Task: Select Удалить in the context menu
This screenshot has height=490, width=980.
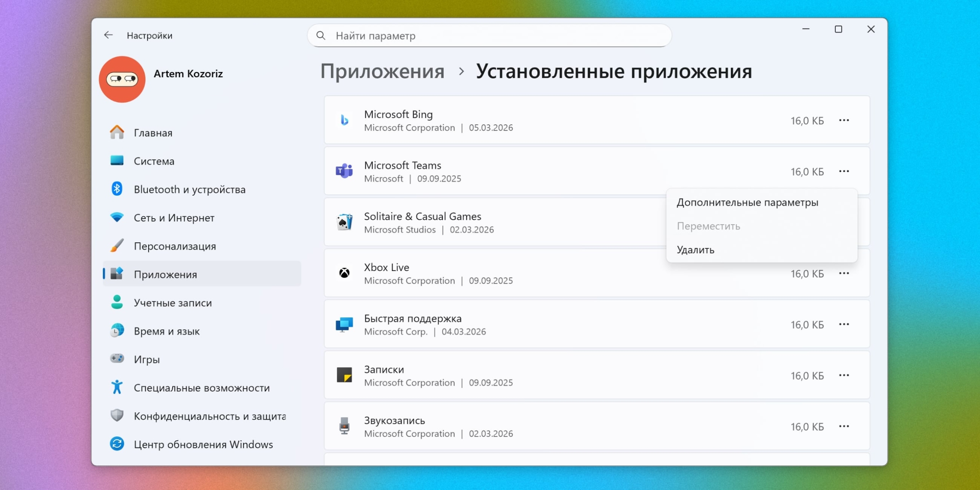Action: (x=695, y=250)
